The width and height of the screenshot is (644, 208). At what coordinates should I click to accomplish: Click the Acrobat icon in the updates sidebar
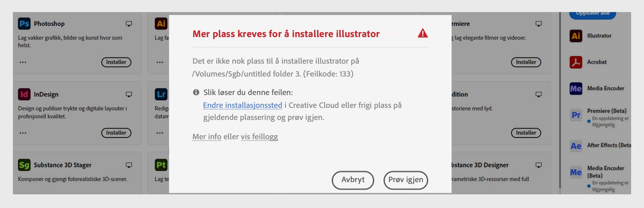[x=576, y=62]
